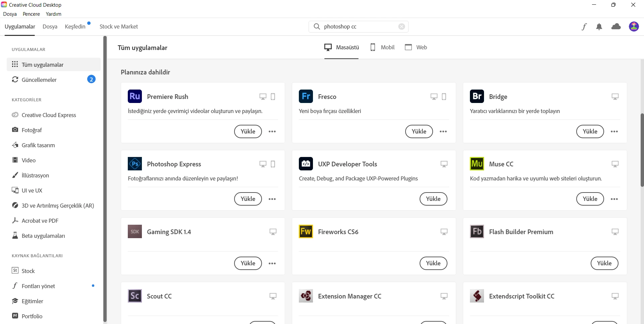This screenshot has width=644, height=324.
Task: Click the Scout CC app icon
Action: point(135,296)
